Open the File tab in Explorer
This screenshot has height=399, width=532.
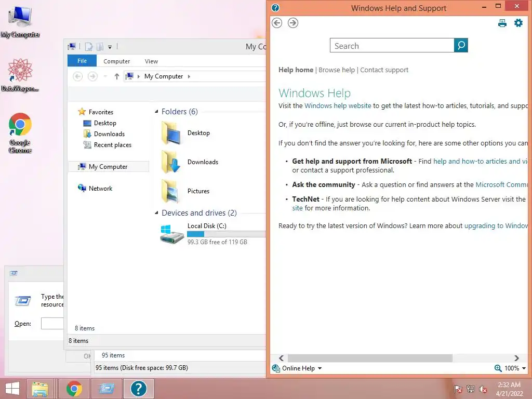point(82,61)
